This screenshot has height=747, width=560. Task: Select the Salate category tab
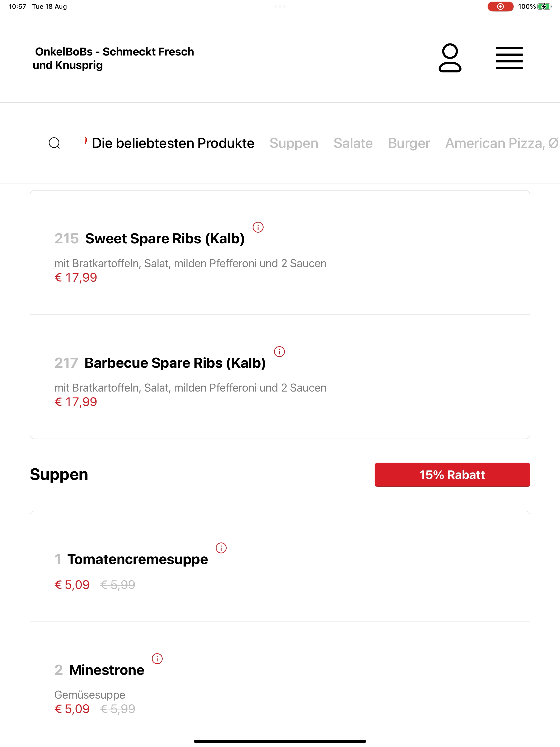pyautogui.click(x=353, y=143)
